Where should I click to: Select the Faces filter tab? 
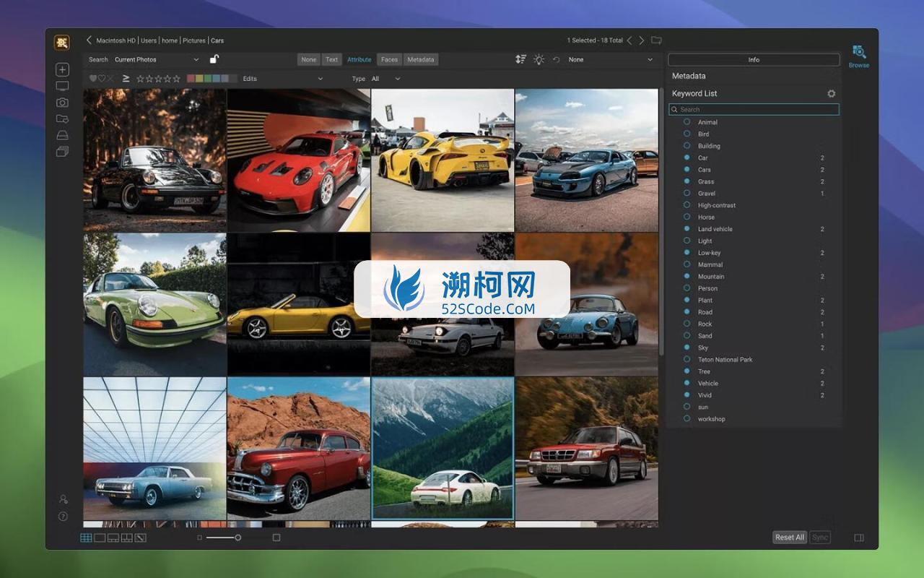(390, 59)
